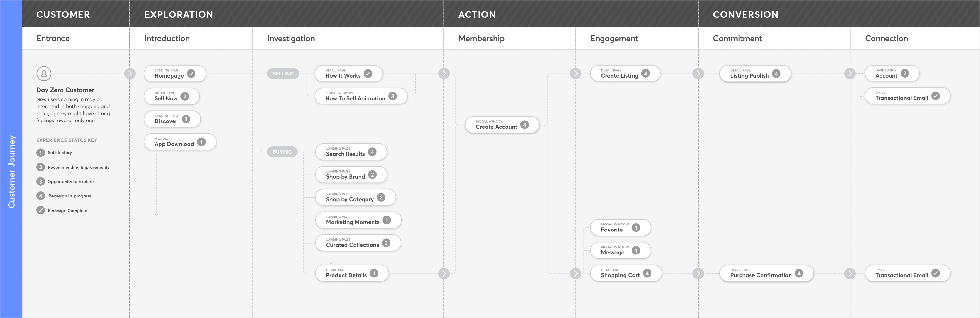Image resolution: width=980 pixels, height=318 pixels.
Task: Click the arrow circle before Account dashboard
Action: click(850, 74)
